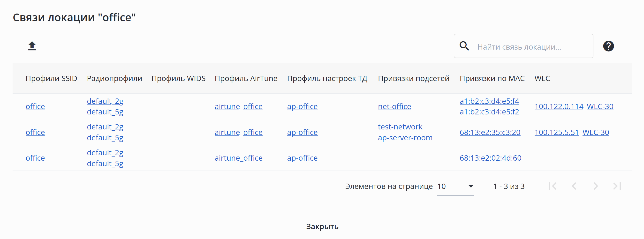Go to the first page
The width and height of the screenshot is (644, 239).
553,186
